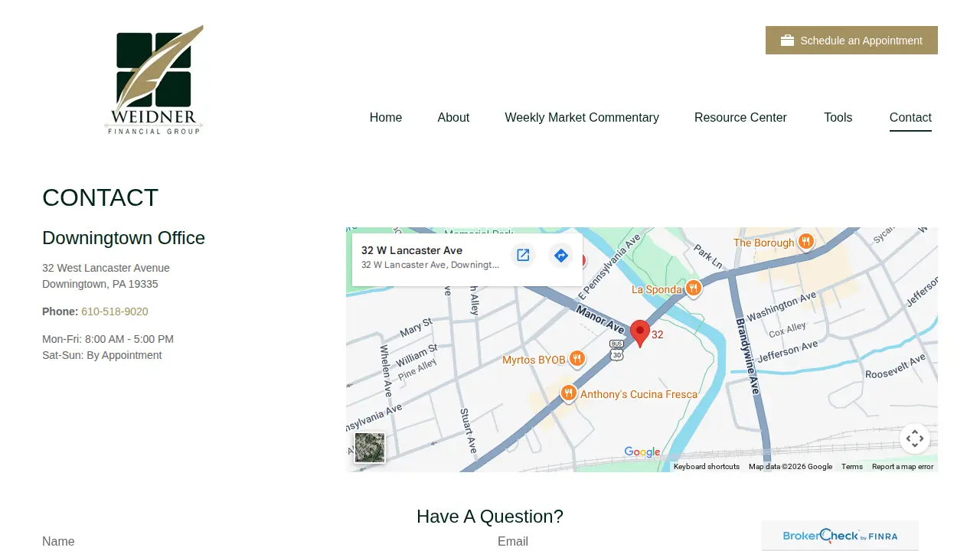Image resolution: width=980 pixels, height=551 pixels.
Task: Click the red map pin labeled 32
Action: coord(640,334)
